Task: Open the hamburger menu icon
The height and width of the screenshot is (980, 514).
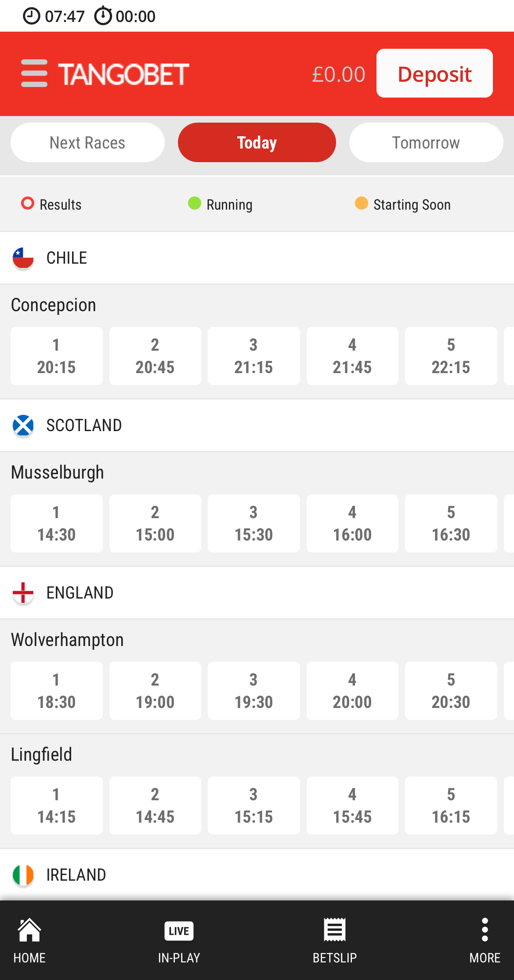Action: 34,73
